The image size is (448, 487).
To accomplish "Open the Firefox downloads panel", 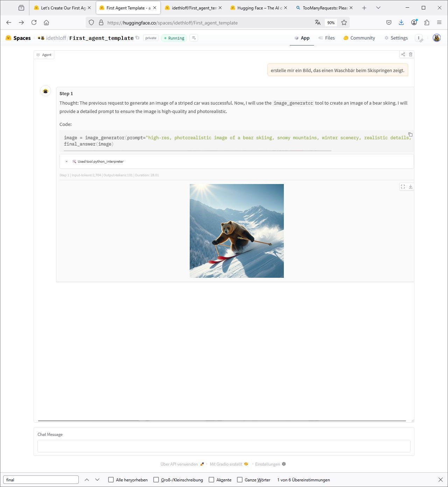I will [401, 22].
